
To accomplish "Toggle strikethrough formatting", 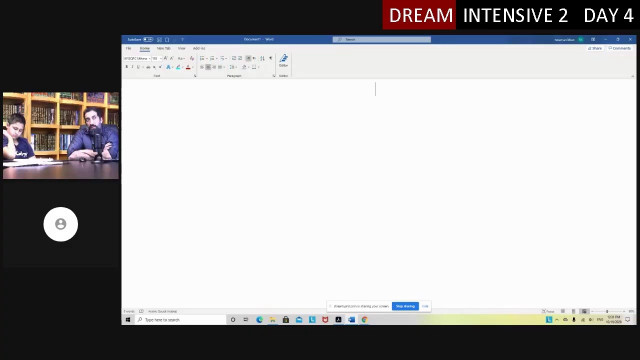I will 148,67.
